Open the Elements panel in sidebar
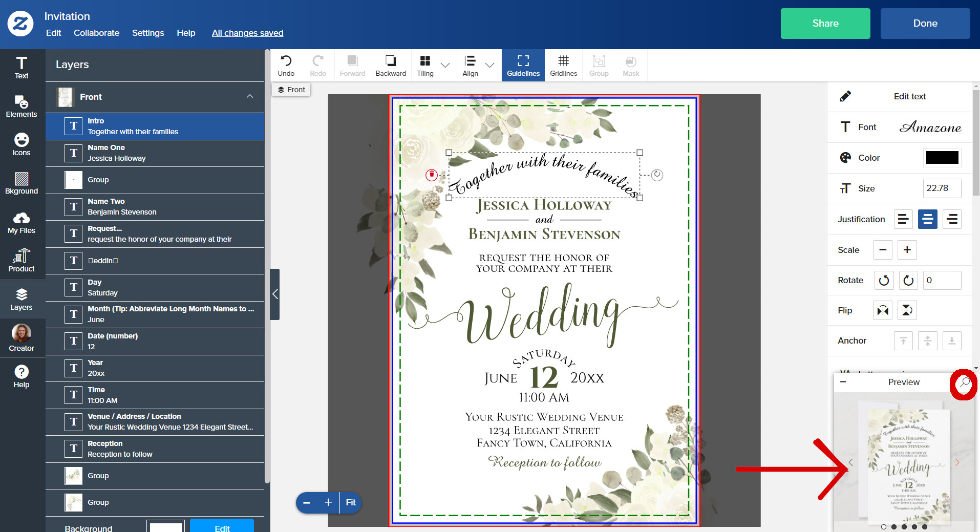The height and width of the screenshot is (532, 980). click(x=22, y=107)
